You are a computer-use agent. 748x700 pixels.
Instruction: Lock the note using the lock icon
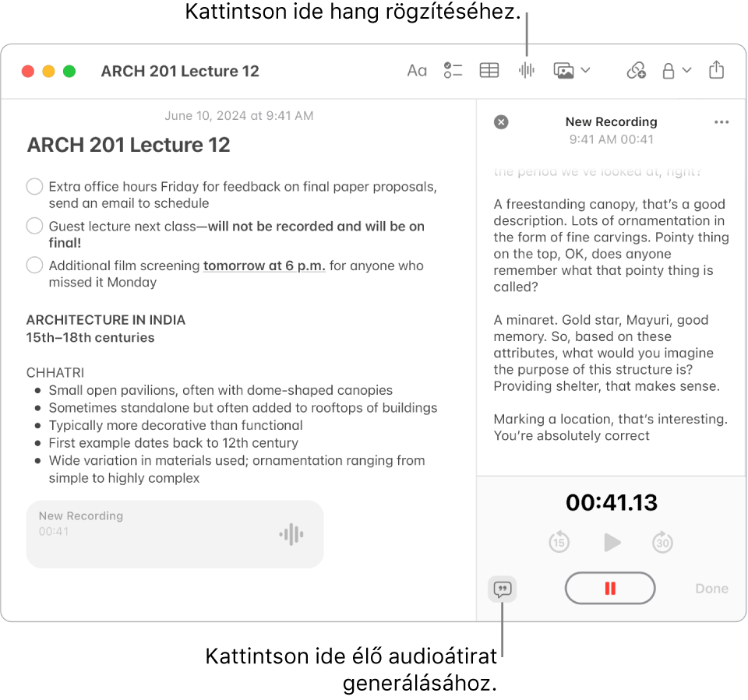668,70
